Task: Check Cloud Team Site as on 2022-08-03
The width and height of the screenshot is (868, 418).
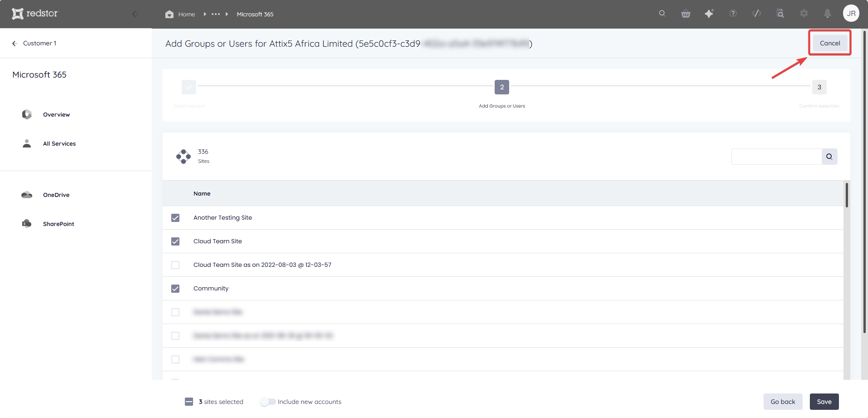Action: (175, 265)
